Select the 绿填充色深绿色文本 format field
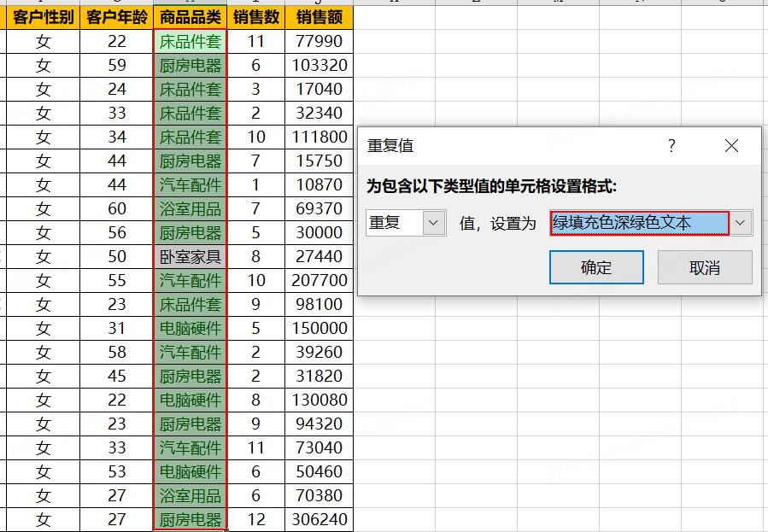 (640, 223)
